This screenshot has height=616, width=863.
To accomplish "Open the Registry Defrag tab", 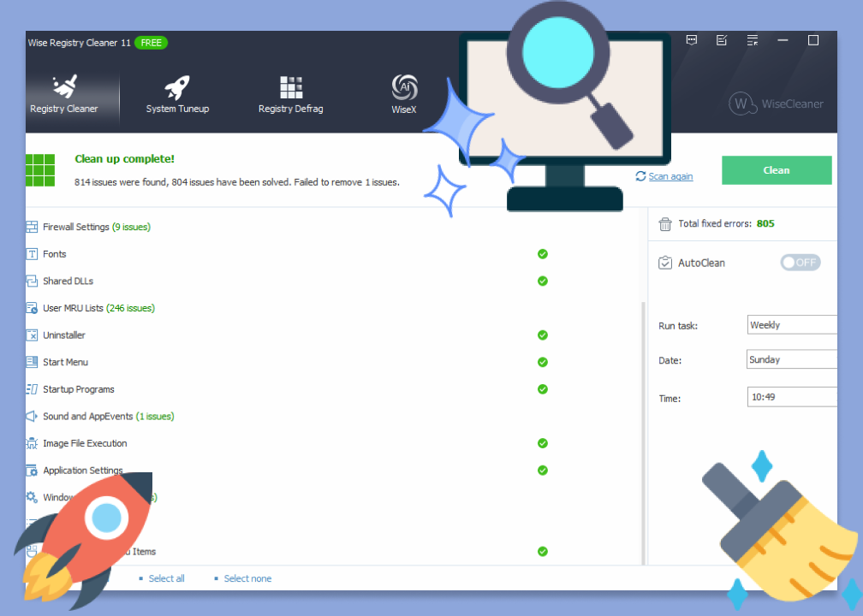I will 290,95.
